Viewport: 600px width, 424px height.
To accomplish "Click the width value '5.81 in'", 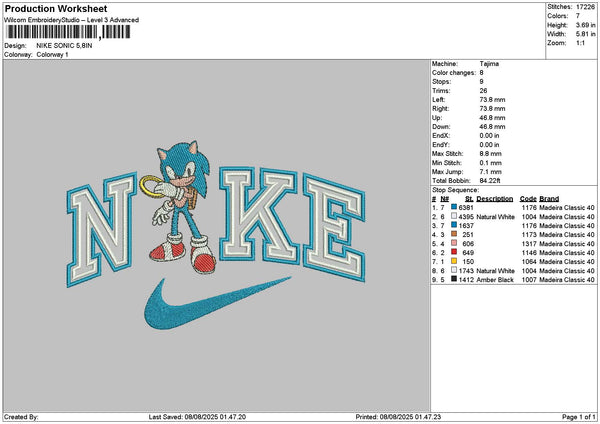I will coord(586,34).
